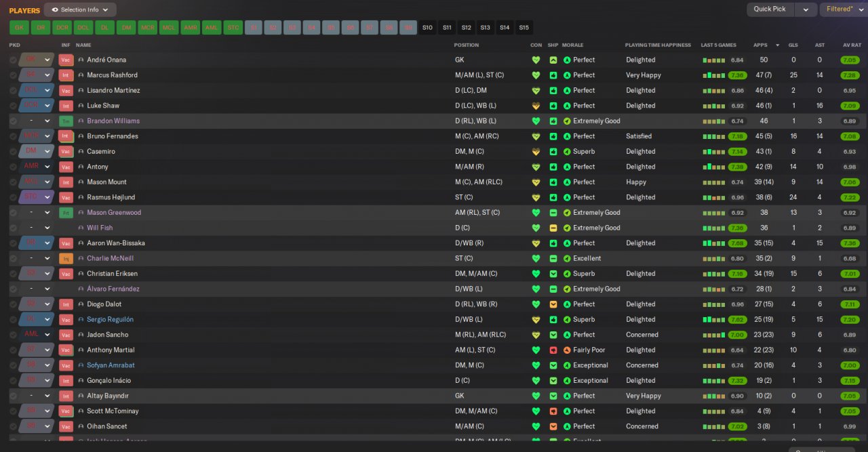Select the GK position slot button
Screen dimensions: 868x452
click(19, 28)
